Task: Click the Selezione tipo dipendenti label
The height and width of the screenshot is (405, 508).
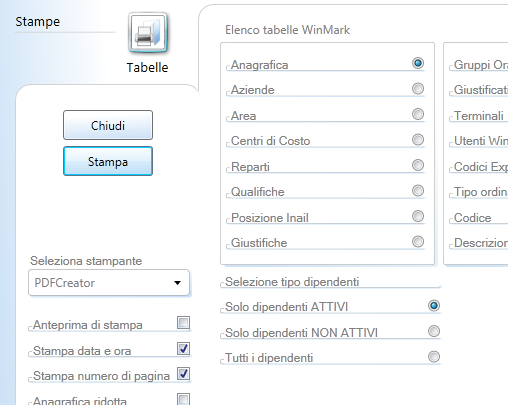Action: pos(292,282)
